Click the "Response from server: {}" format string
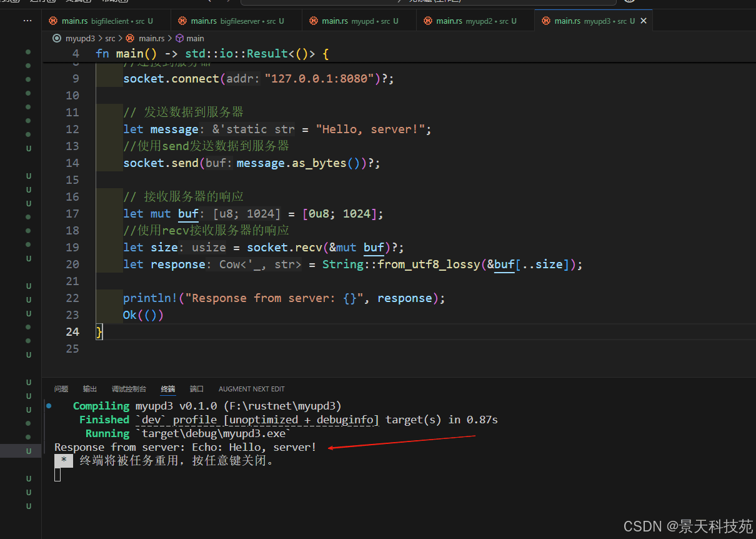The width and height of the screenshot is (756, 539). [x=274, y=298]
